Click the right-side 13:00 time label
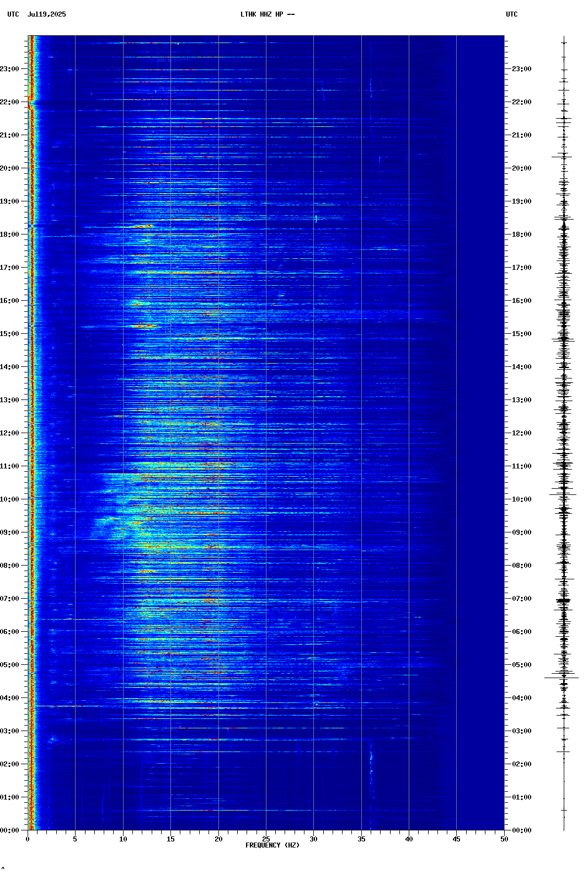 tap(522, 400)
